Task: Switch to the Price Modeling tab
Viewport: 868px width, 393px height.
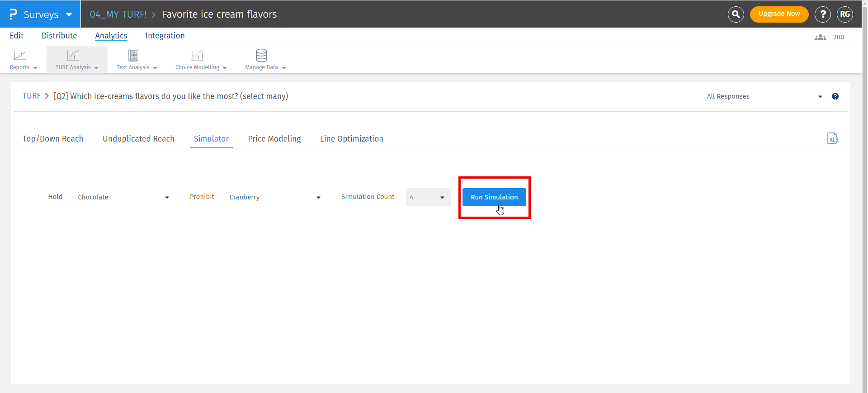Action: 274,139
